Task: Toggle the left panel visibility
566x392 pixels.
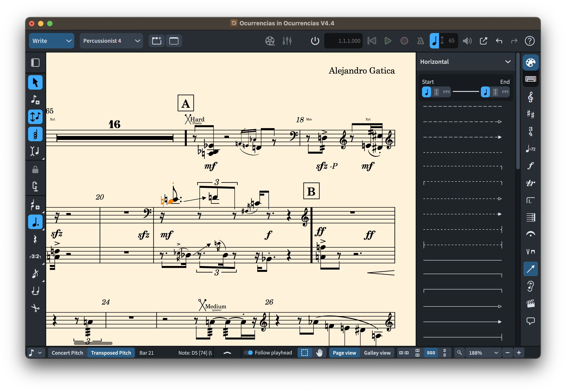Action: click(x=35, y=63)
